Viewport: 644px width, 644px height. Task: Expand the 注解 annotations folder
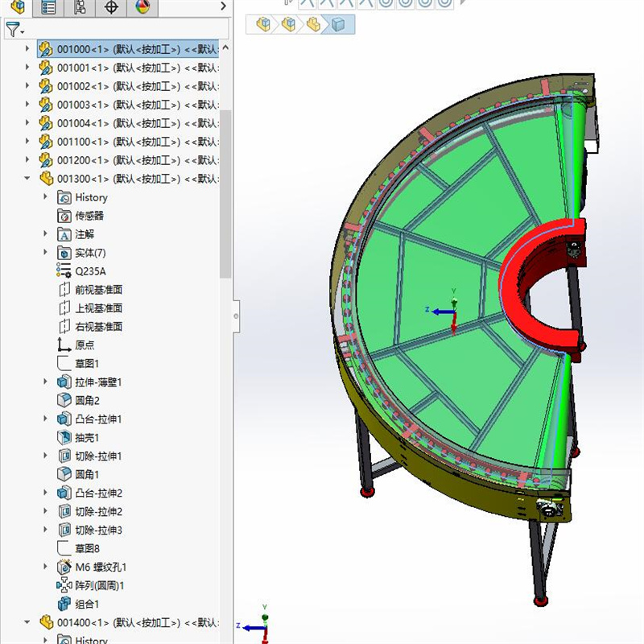(x=44, y=234)
